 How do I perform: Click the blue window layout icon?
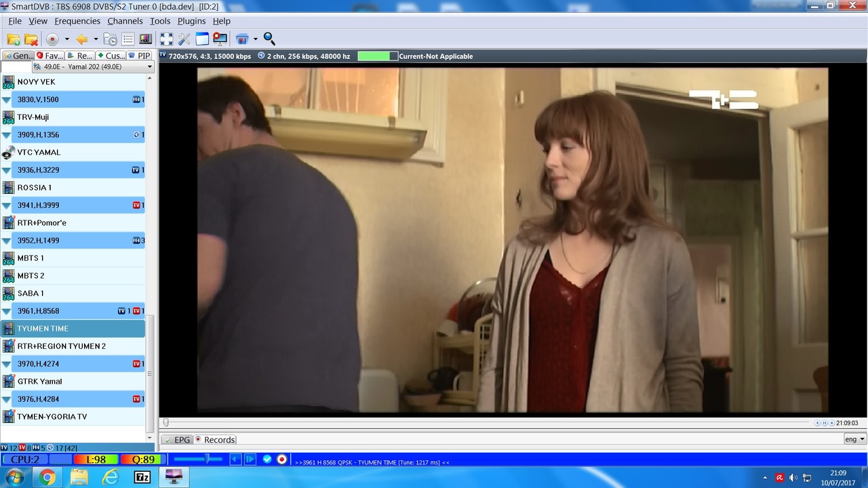(202, 39)
